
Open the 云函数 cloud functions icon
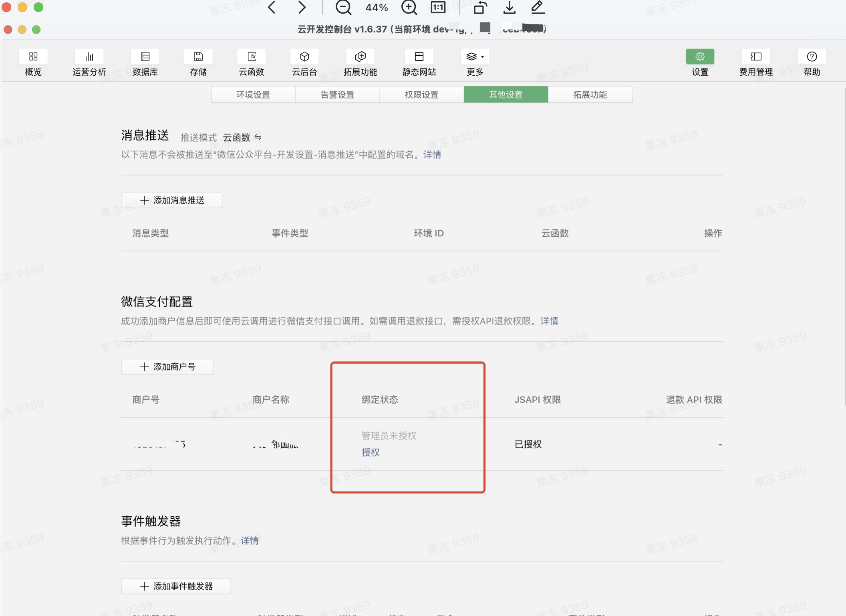252,57
